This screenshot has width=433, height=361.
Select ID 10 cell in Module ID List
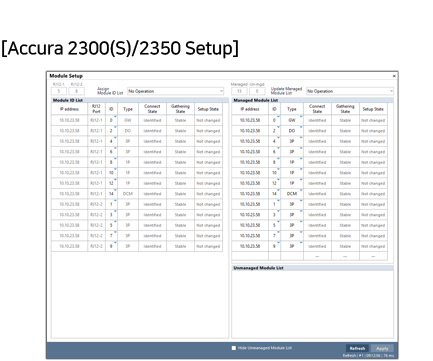point(111,173)
